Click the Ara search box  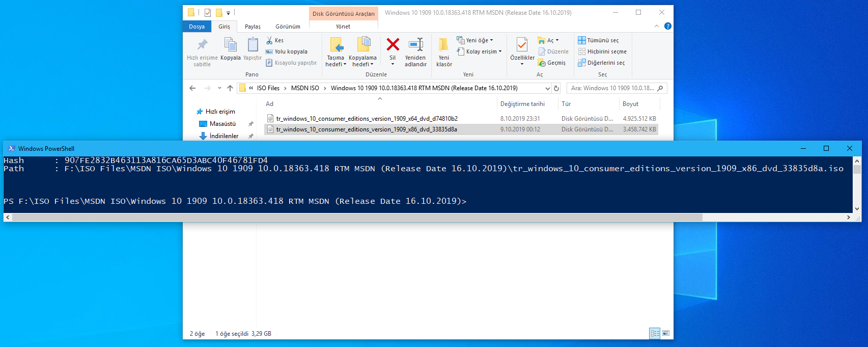(617, 88)
